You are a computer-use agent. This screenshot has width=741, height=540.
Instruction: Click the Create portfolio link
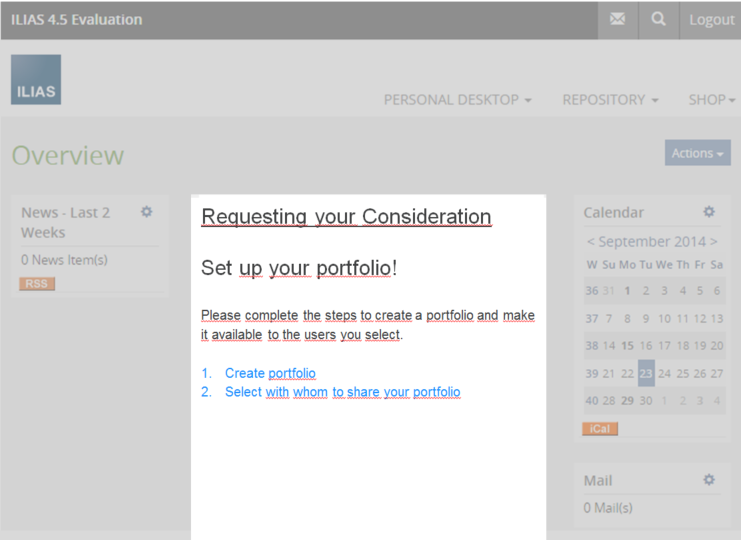coord(270,373)
